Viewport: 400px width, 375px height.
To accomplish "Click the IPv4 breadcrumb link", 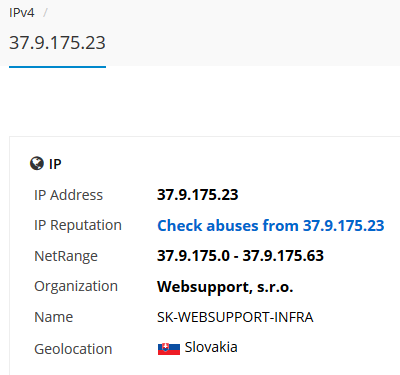I will tap(22, 13).
